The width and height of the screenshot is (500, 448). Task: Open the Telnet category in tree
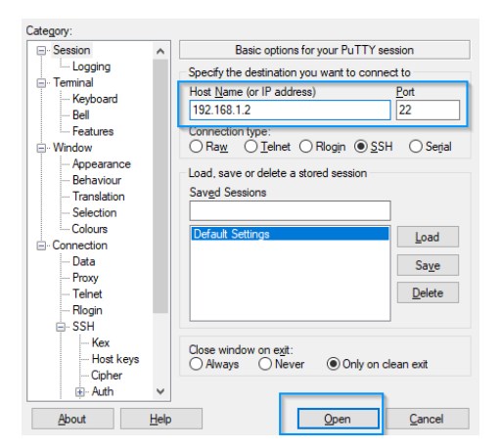(x=87, y=294)
